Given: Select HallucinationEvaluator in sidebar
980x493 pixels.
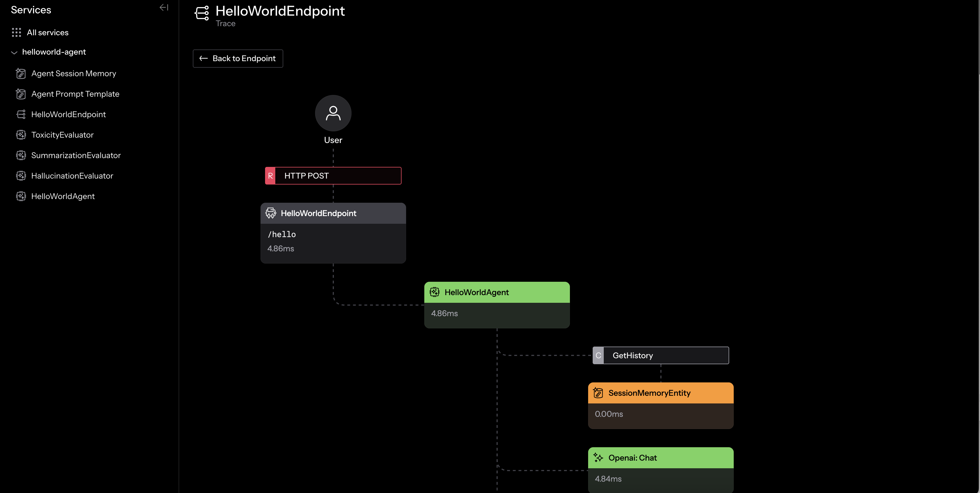Looking at the screenshot, I should (72, 176).
